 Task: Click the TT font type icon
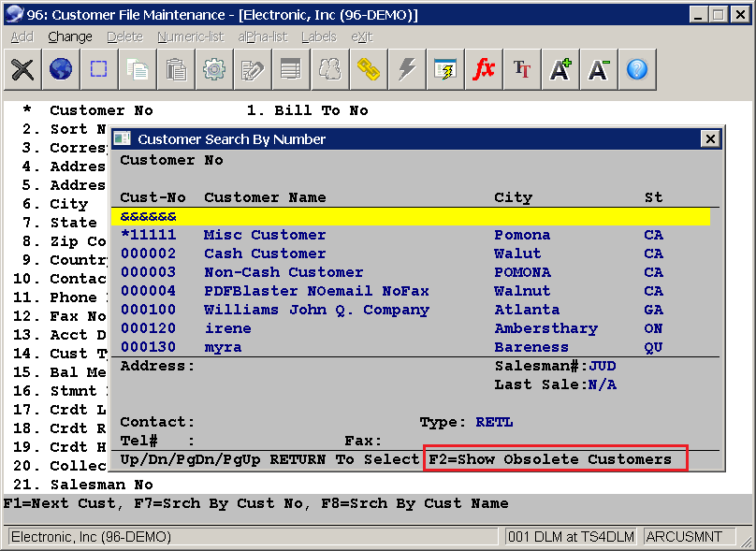pyautogui.click(x=522, y=69)
